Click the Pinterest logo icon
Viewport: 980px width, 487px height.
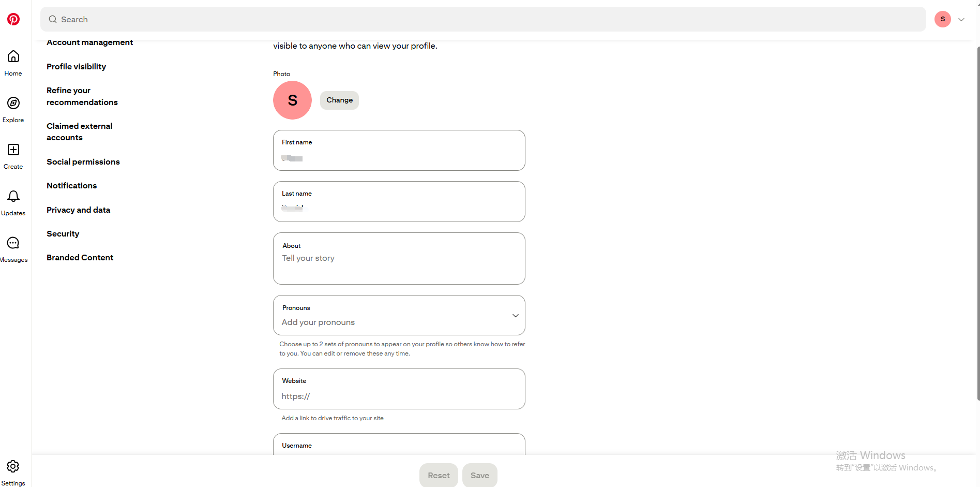(13, 19)
